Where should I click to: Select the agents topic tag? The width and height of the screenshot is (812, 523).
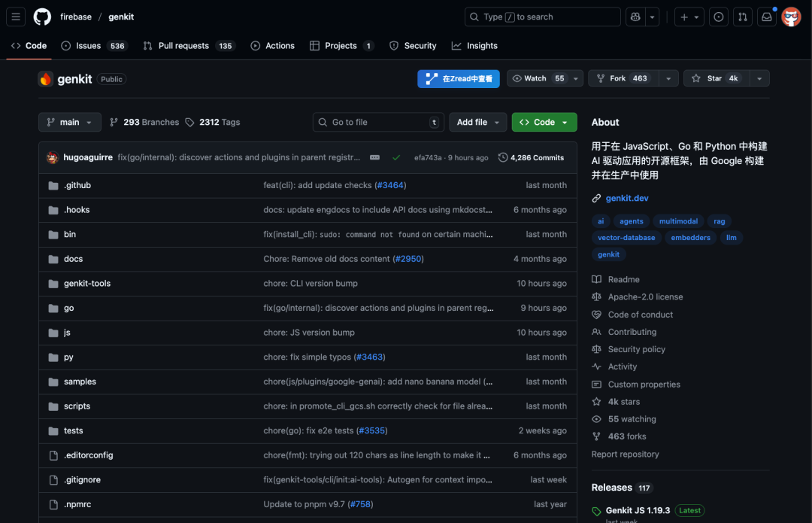pos(631,221)
